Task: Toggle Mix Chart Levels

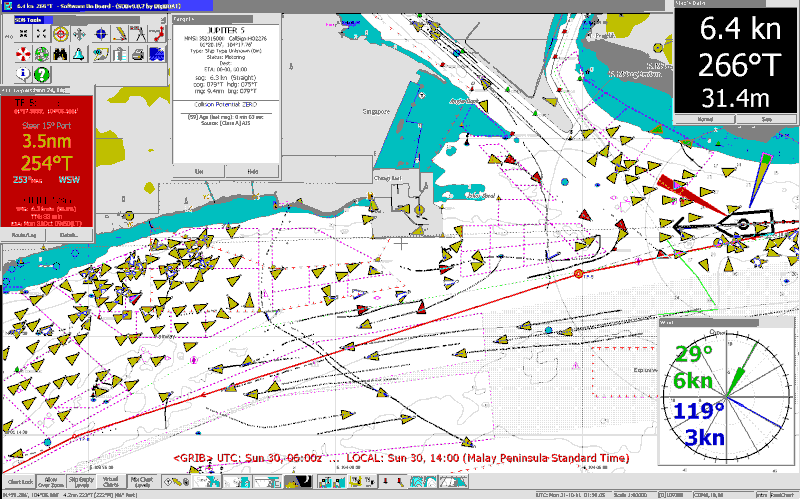Action: pos(141,481)
